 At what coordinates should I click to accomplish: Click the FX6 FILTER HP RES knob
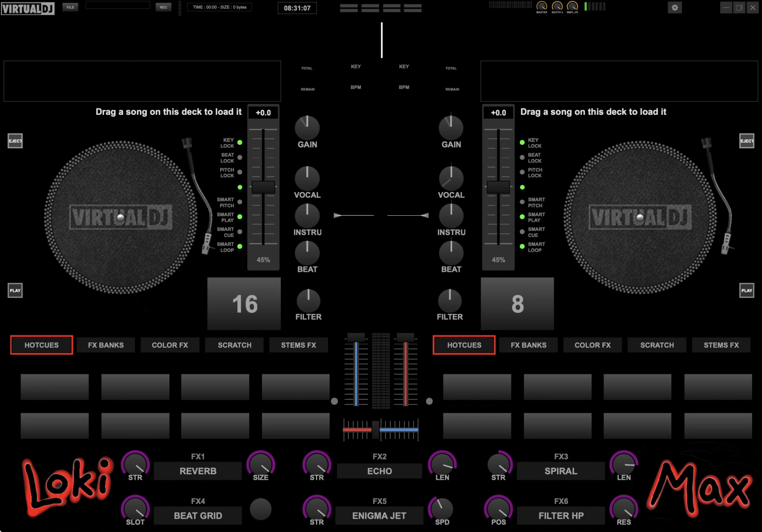click(x=624, y=508)
